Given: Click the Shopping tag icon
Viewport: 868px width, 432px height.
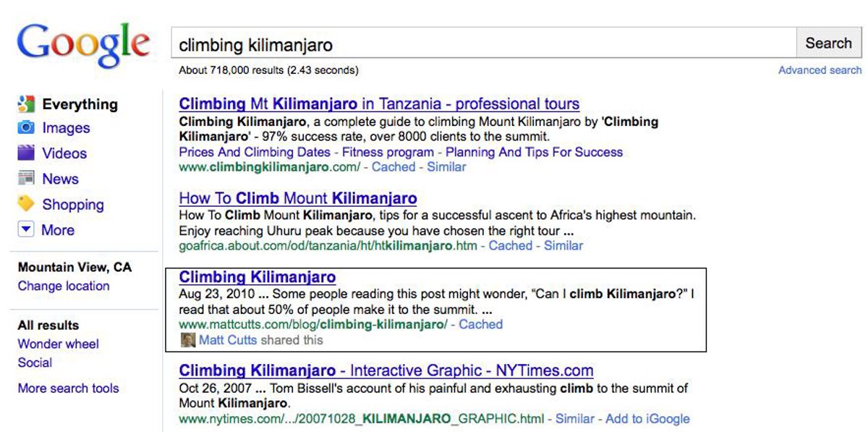Looking at the screenshot, I should pos(26,204).
